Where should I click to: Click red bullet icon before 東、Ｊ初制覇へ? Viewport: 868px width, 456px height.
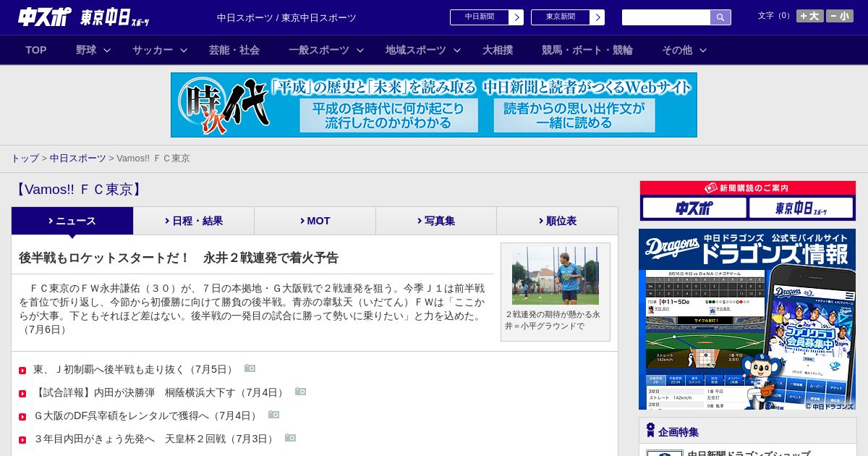[x=22, y=371]
